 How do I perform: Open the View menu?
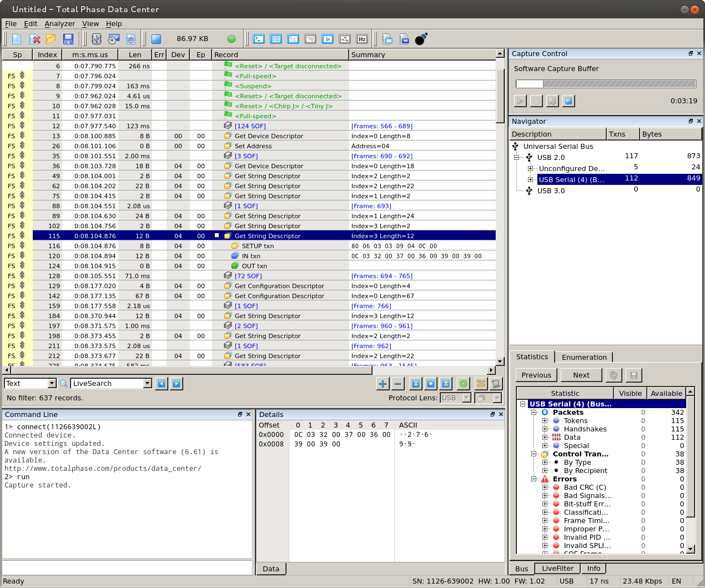coord(90,24)
